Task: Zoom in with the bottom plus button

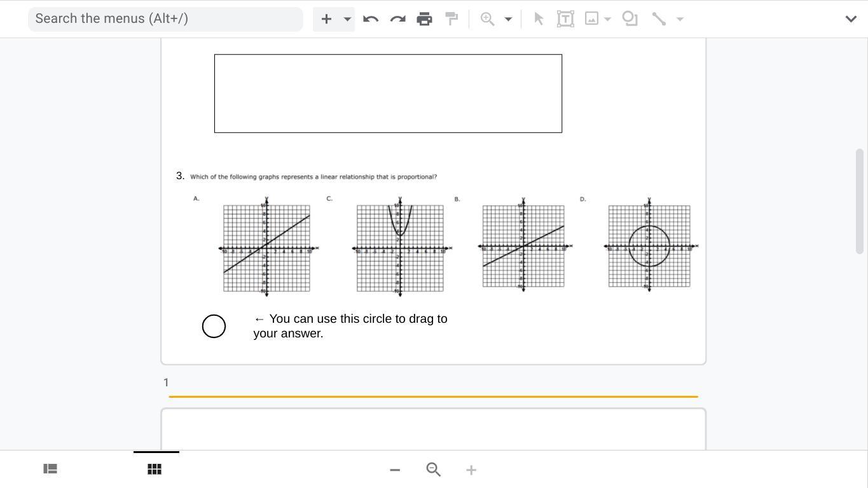Action: pos(471,470)
